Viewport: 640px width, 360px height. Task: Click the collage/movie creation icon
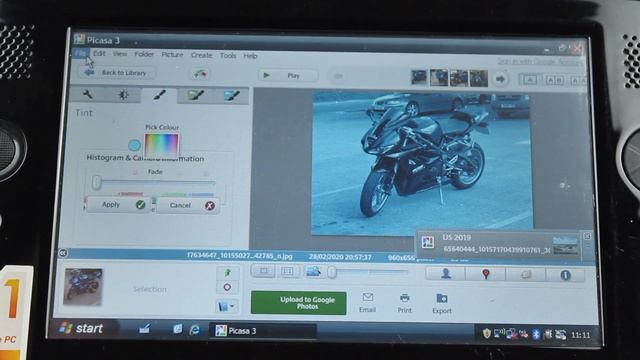200,74
